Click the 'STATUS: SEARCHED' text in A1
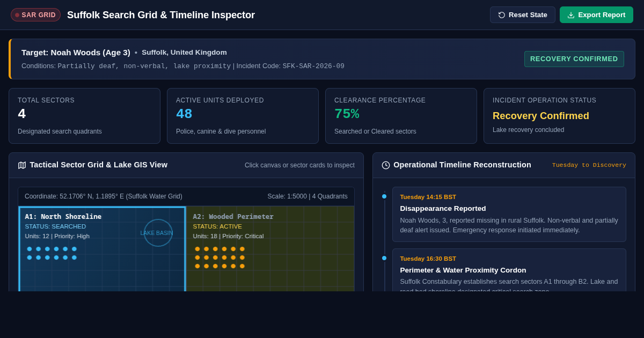644x338 pixels. pyautogui.click(x=55, y=226)
